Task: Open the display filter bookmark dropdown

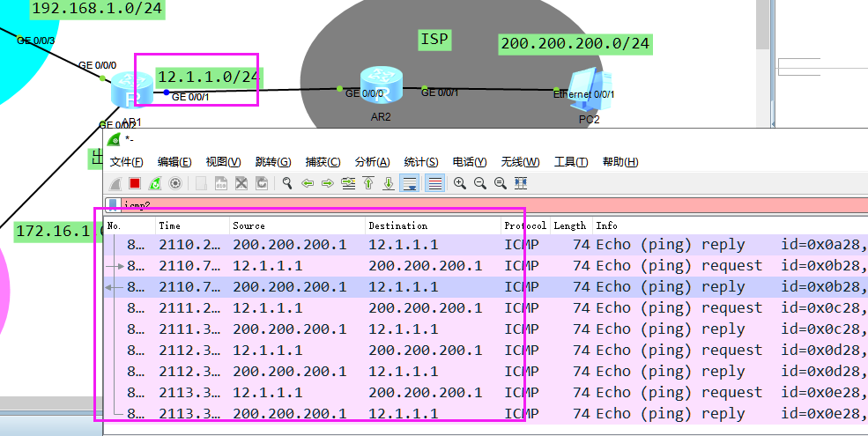Action: pos(112,204)
